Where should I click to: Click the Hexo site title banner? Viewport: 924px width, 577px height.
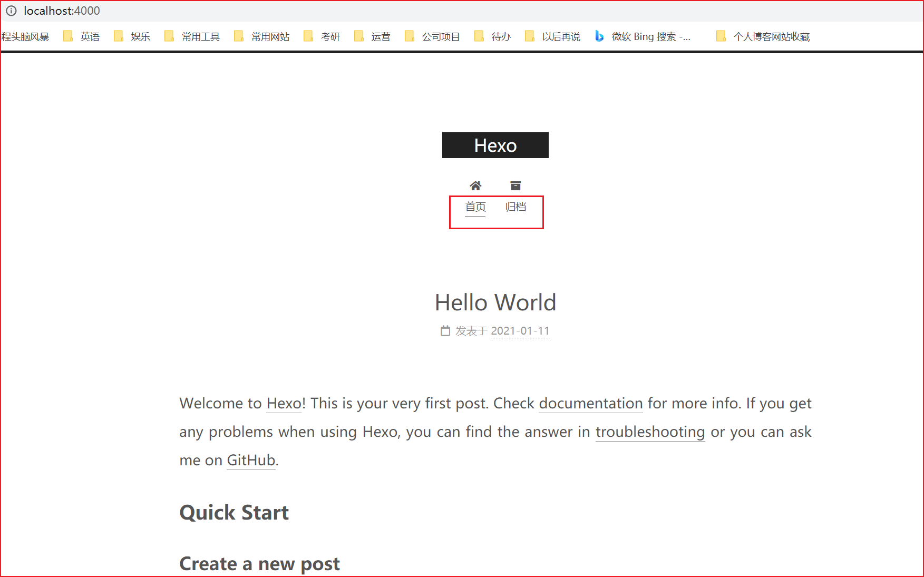495,145
